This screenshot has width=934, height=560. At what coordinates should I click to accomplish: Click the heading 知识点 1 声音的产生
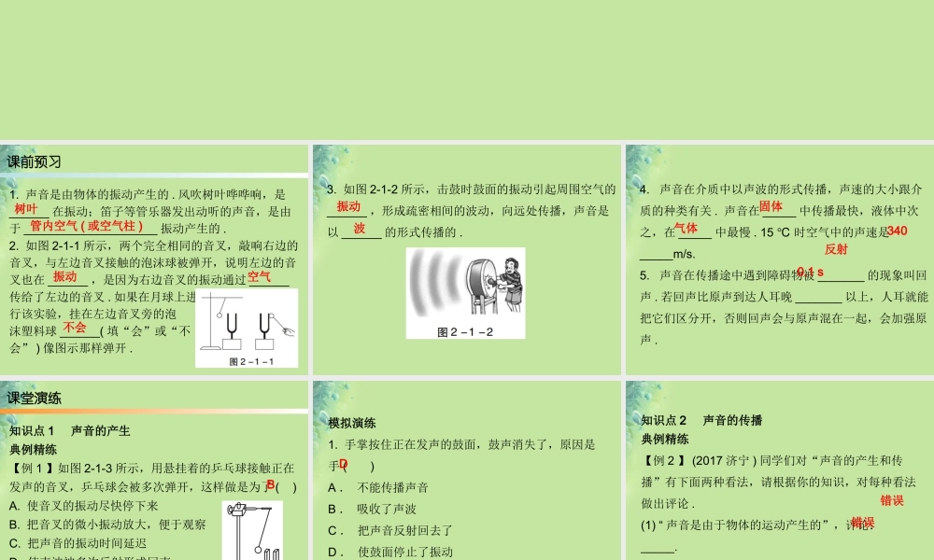point(70,431)
